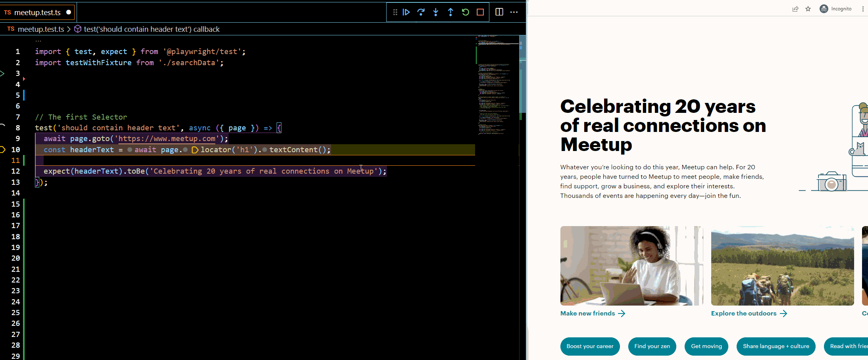Click the 'Find your zen' button
The width and height of the screenshot is (868, 360).
[652, 346]
